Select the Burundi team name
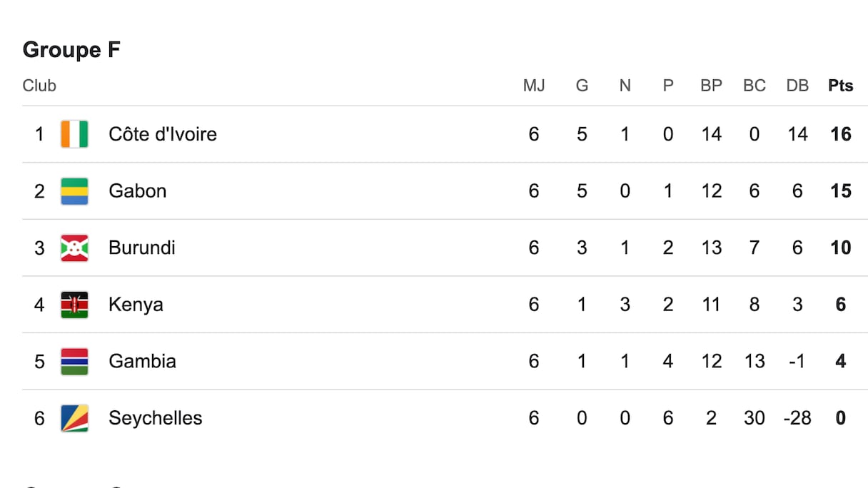The height and width of the screenshot is (488, 868). point(141,248)
